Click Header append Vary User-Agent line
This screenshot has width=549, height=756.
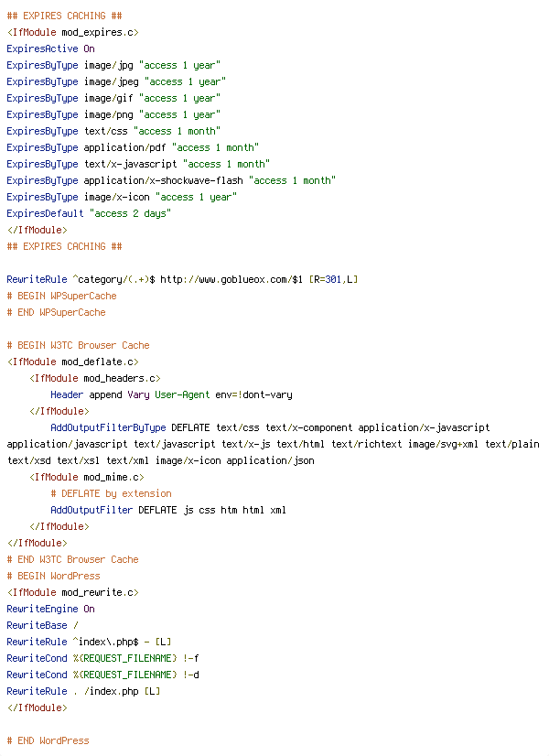pos(171,394)
